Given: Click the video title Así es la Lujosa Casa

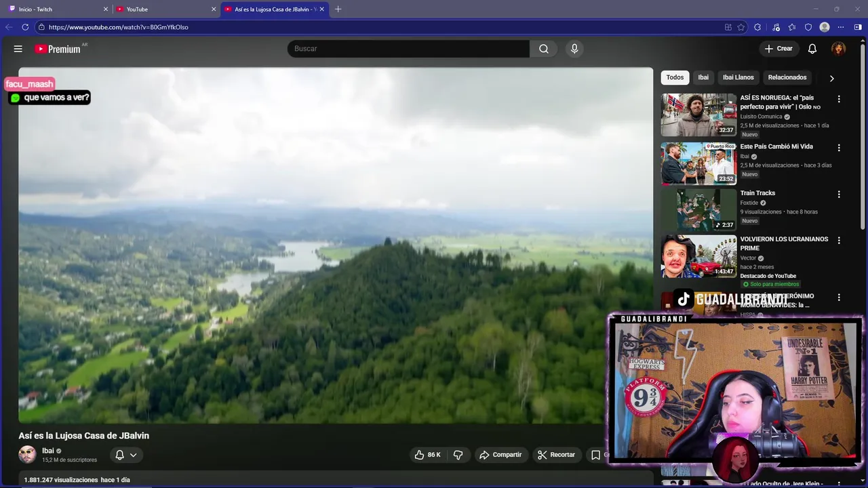Looking at the screenshot, I should click(84, 436).
